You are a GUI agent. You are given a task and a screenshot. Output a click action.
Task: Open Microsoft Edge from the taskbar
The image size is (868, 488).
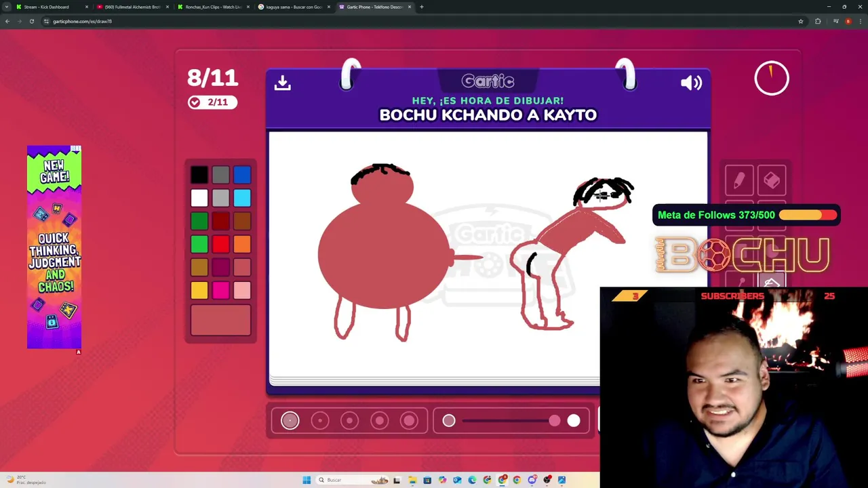tap(472, 480)
